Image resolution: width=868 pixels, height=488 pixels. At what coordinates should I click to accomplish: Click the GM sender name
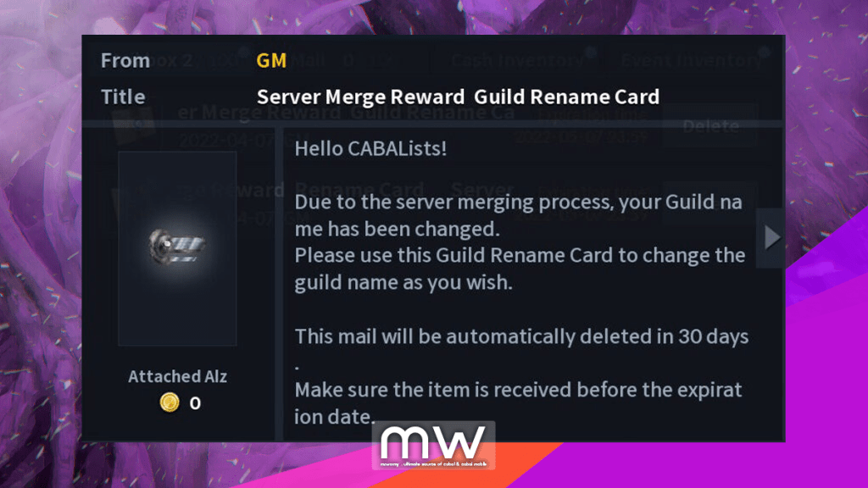coord(271,60)
